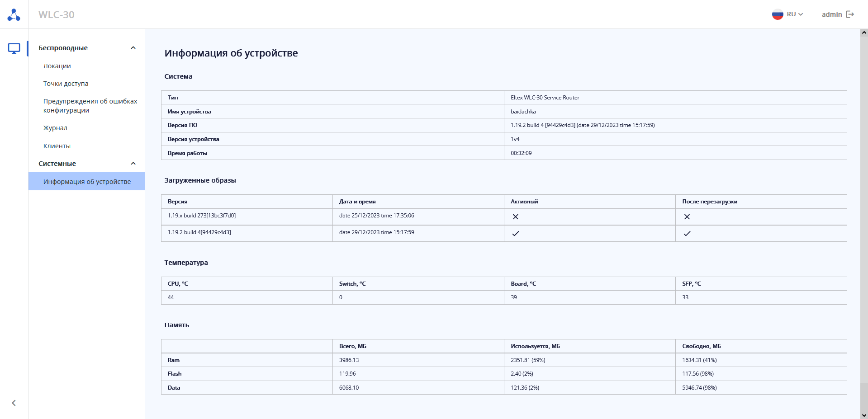Open Точки доступа menu item
This screenshot has width=868, height=419.
(x=66, y=84)
